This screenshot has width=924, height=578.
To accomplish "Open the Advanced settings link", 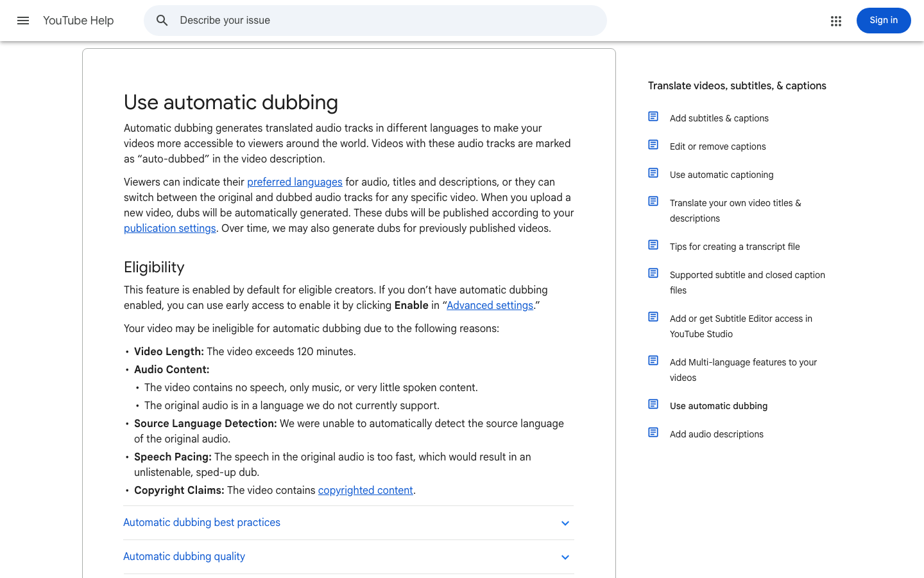I will [490, 306].
